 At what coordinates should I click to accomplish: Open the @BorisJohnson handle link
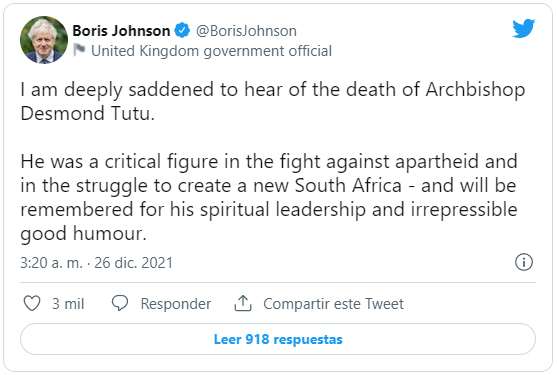pyautogui.click(x=246, y=31)
